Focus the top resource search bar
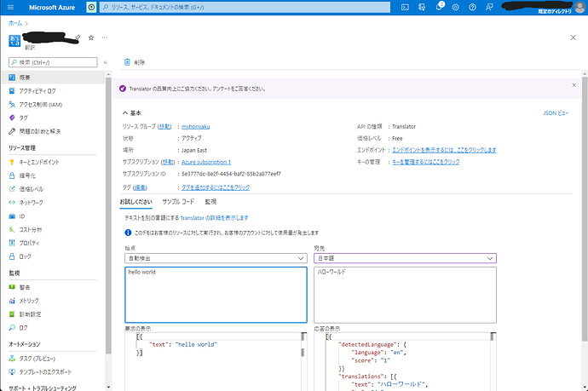The width and height of the screenshot is (588, 391). (245, 7)
